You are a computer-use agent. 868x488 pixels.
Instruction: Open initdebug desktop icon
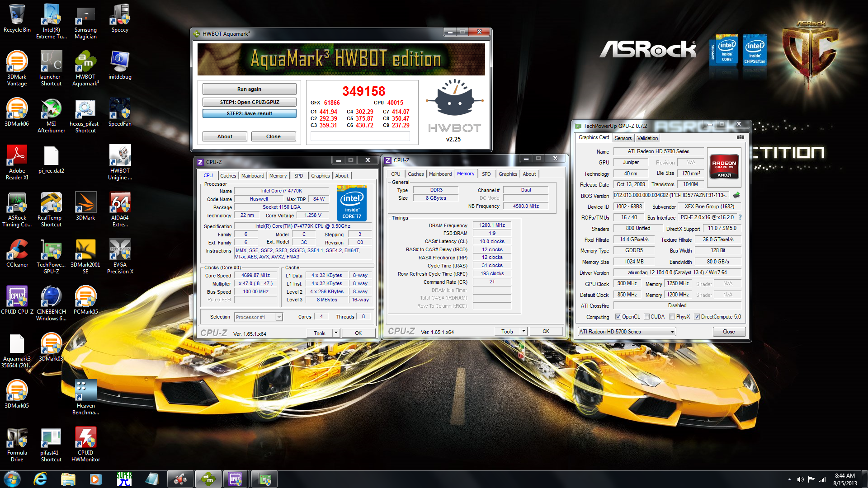(120, 65)
